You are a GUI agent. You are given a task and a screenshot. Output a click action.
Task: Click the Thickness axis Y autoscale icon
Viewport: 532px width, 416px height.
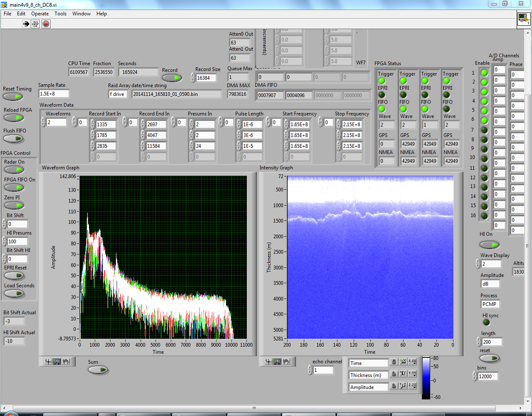point(403,374)
